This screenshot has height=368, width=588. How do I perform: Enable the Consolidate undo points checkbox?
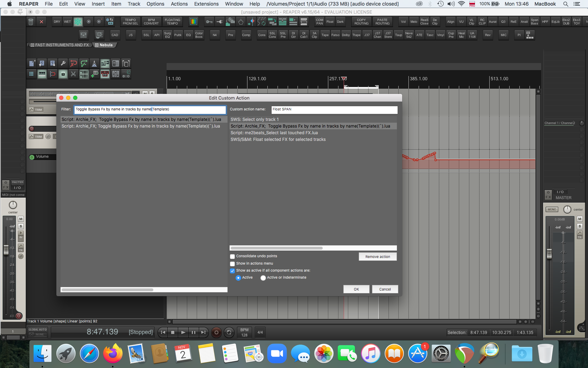coord(232,257)
